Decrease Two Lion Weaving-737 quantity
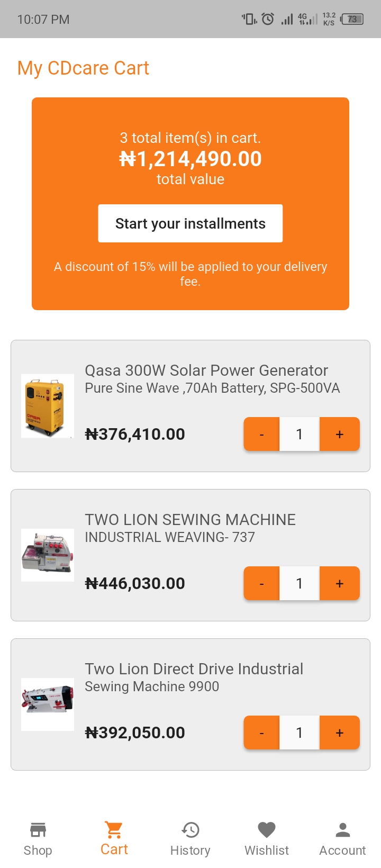The height and width of the screenshot is (868, 381). point(261,583)
